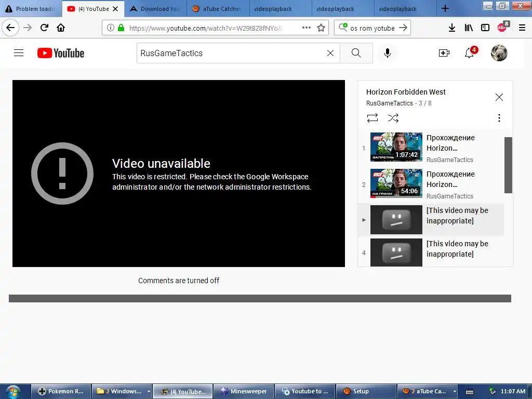Toggle the browser sidebar icon
532x399 pixels.
pyautogui.click(x=485, y=28)
